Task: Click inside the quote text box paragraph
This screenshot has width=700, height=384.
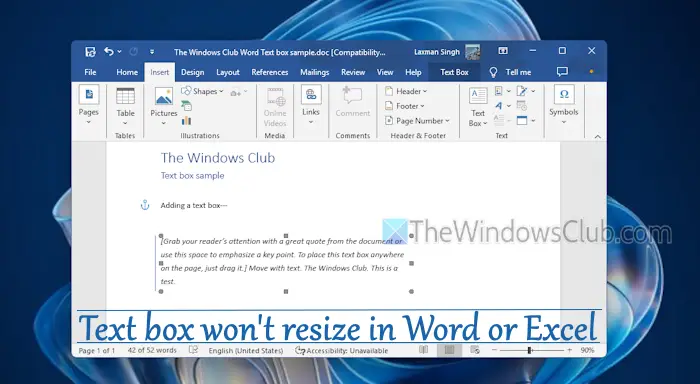Action: pos(282,261)
